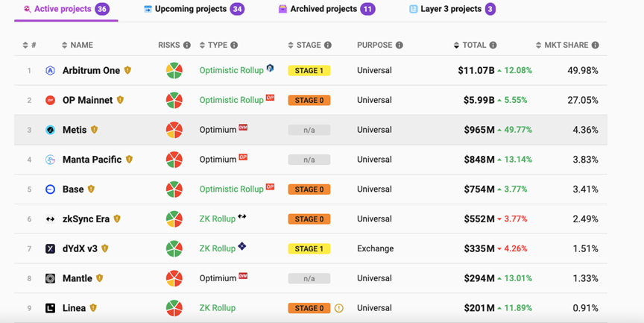
Task: Click the info icon next to MKT SHARE
Action: pos(595,46)
